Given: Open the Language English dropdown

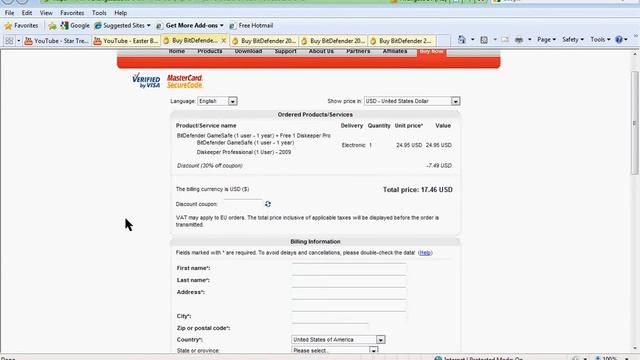Looking at the screenshot, I should 217,101.
